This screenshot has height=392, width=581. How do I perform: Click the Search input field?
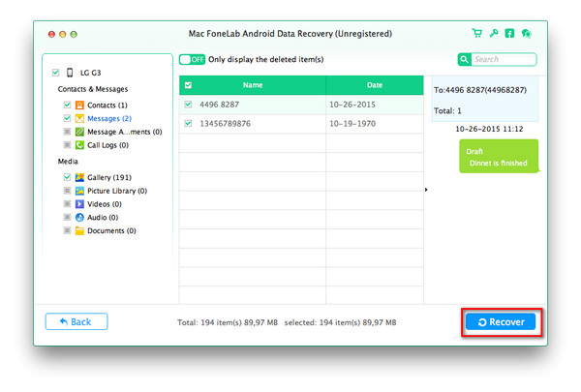point(504,59)
